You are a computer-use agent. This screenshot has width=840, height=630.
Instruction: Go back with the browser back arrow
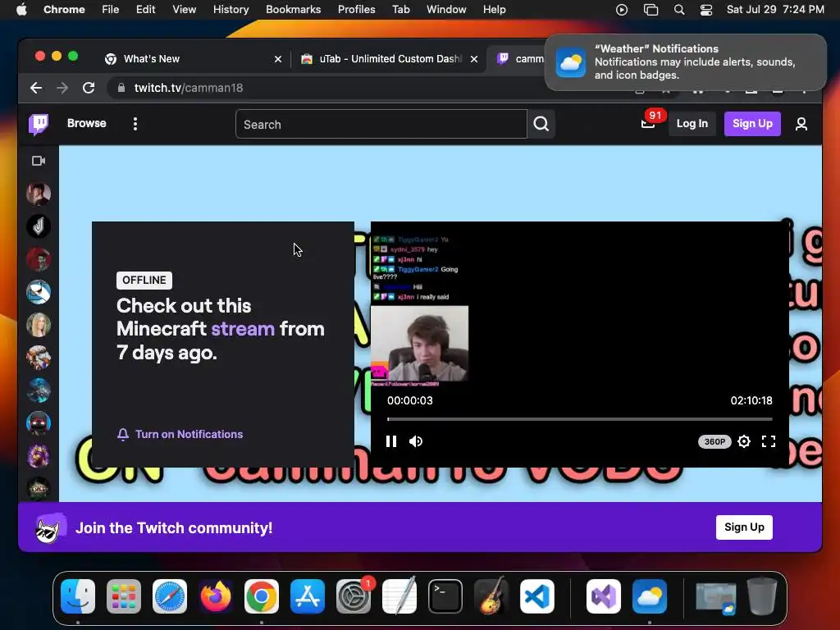coord(36,88)
